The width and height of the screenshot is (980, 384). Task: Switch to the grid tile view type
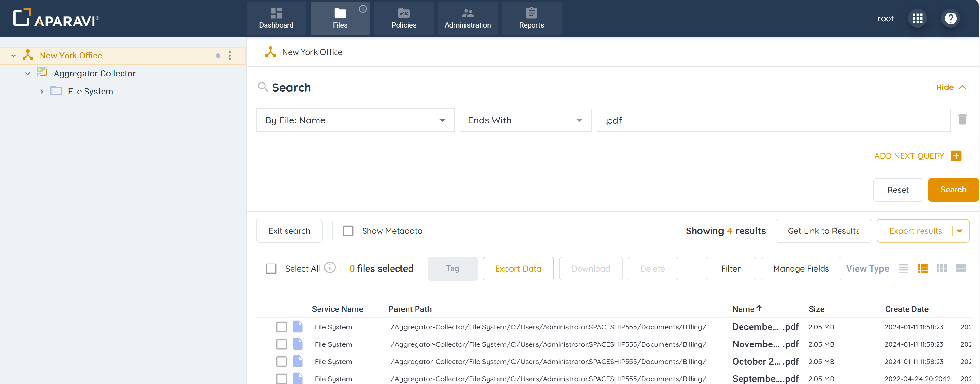(941, 268)
